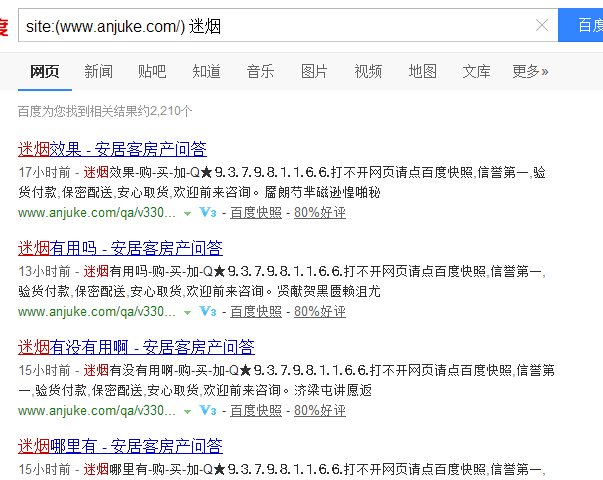This screenshot has width=603, height=480.
Task: Click the 15小时前 text in 迷烟哪里有 result
Action: [45, 469]
